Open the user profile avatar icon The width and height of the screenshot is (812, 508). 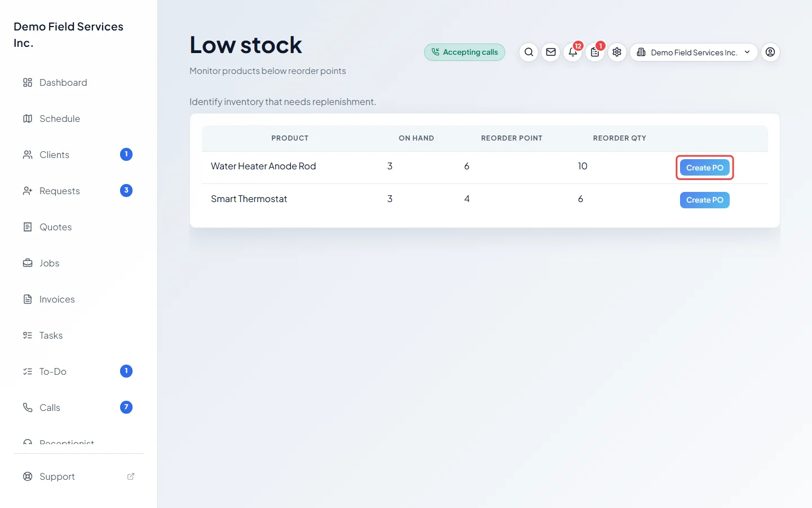pyautogui.click(x=770, y=52)
